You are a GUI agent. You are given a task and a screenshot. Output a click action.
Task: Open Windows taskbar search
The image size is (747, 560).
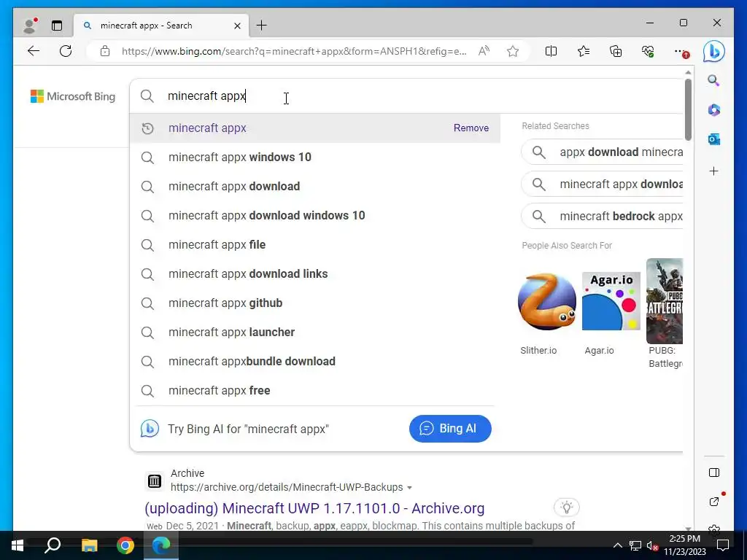tap(53, 545)
